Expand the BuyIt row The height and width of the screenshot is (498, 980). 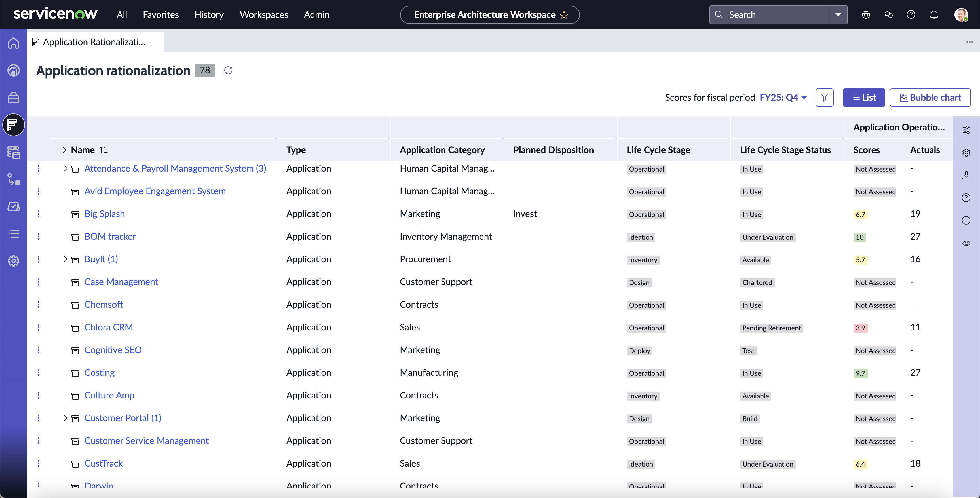(x=65, y=259)
